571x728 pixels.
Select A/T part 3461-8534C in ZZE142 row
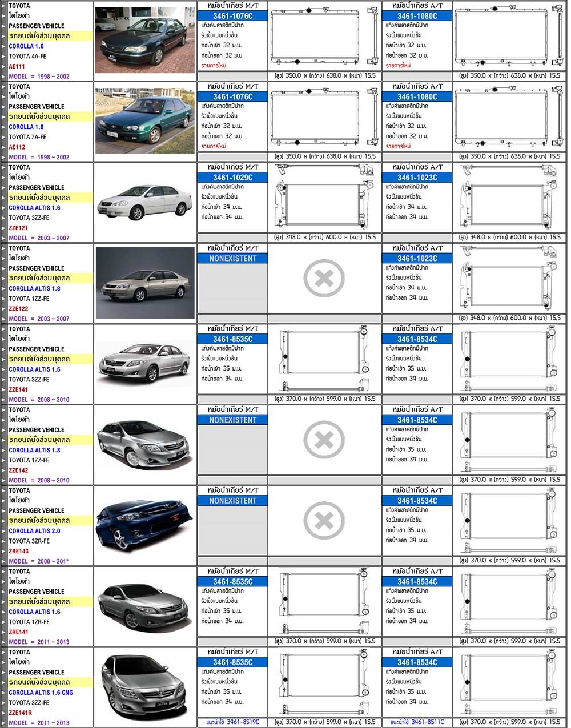pos(417,420)
